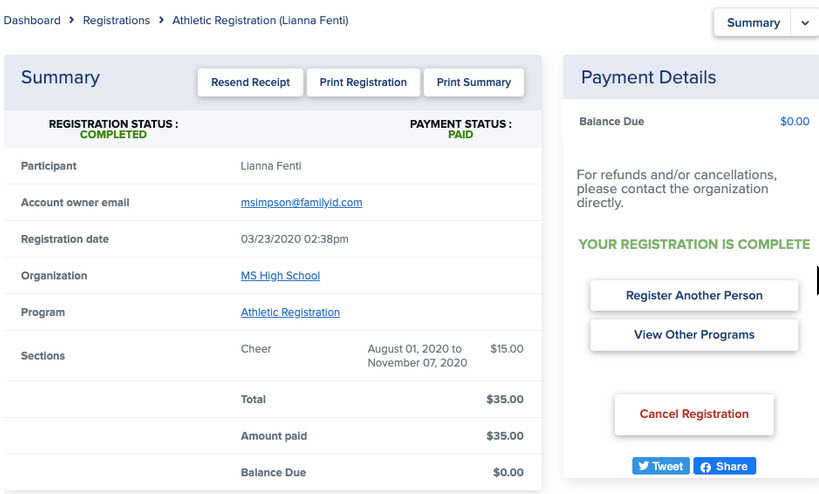This screenshot has height=494, width=819.
Task: Click the Twitter bird icon on Tweet
Action: click(x=644, y=466)
